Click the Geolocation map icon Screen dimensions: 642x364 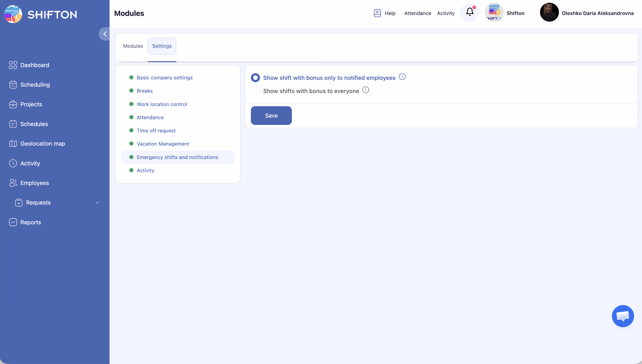click(13, 144)
